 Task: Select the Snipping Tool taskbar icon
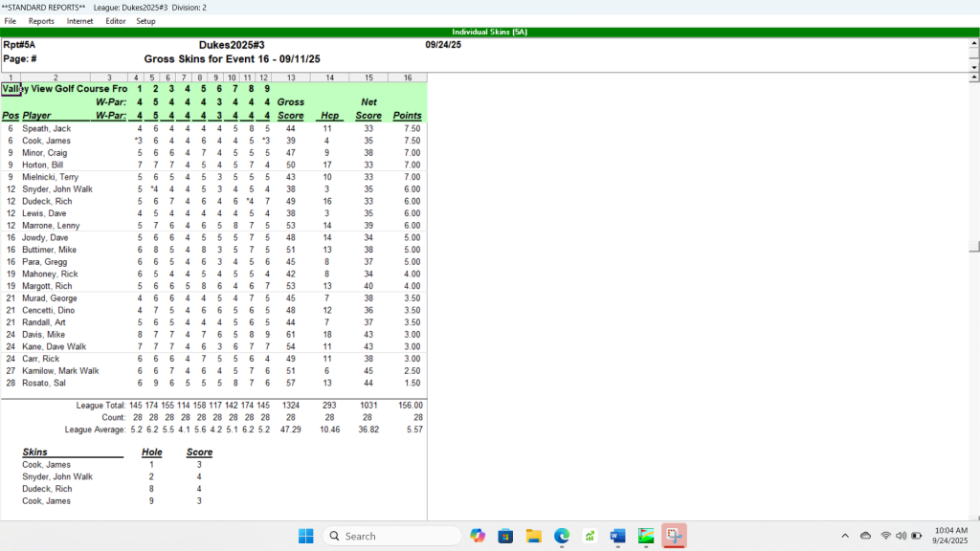point(674,536)
